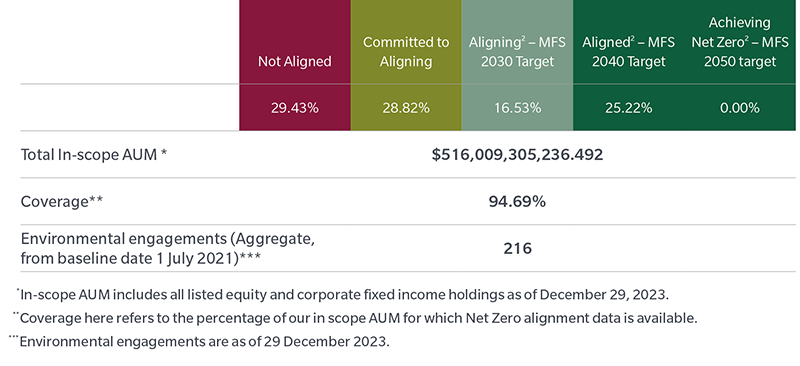The width and height of the screenshot is (800, 366).
Task: Click the In-scope AUM footnote text
Action: 341,295
